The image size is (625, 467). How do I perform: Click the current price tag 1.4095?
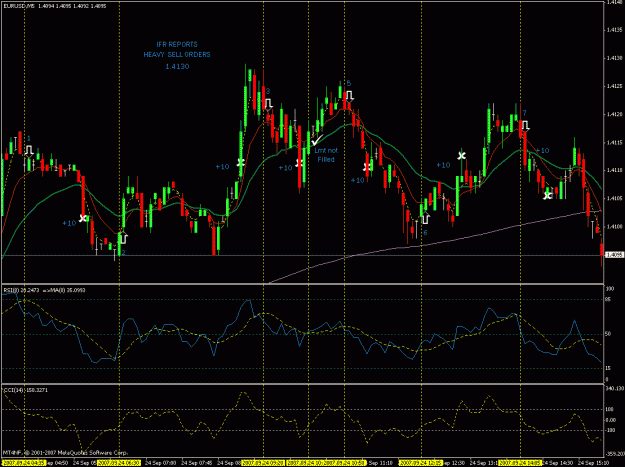pos(614,255)
